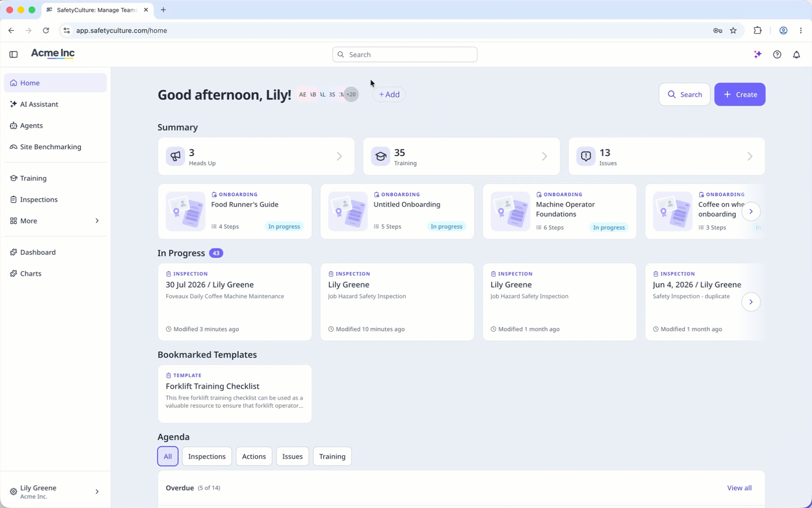The image size is (812, 508).
Task: Open inspection modified 10 minutes ago
Action: point(397,302)
